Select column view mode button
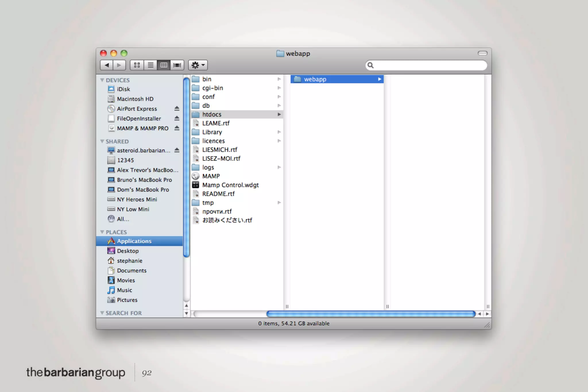The image size is (588, 392). 164,65
